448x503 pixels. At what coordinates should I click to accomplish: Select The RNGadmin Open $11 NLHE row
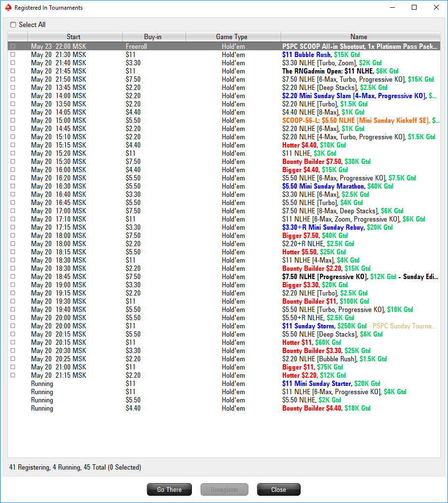point(224,71)
